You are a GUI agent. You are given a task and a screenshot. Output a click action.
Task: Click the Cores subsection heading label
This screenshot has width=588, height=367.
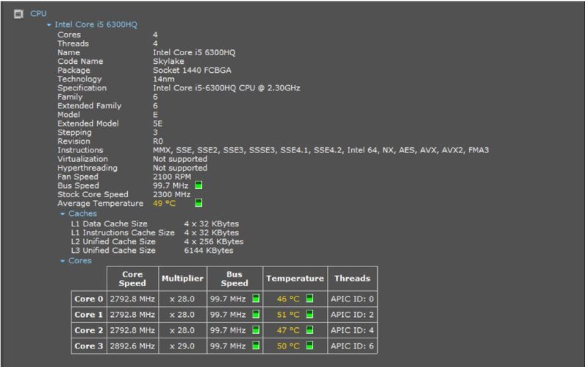coord(80,260)
